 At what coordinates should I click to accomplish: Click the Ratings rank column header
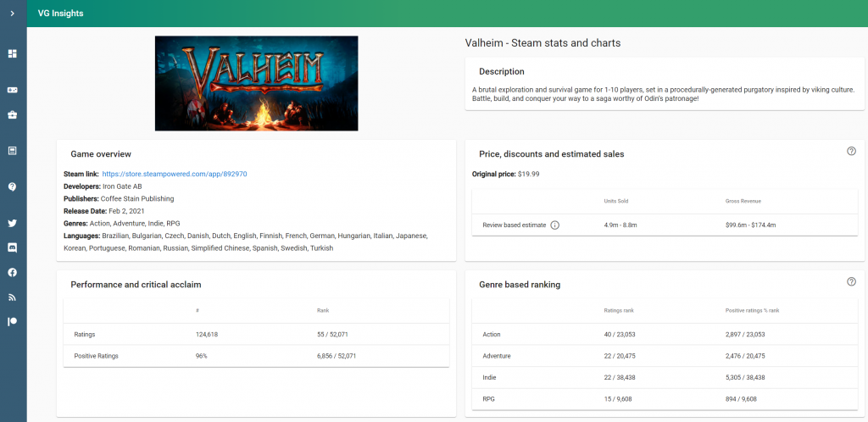619,311
